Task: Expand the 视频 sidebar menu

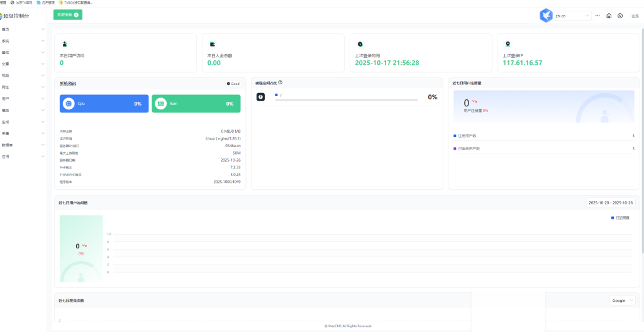Action: pyautogui.click(x=23, y=75)
